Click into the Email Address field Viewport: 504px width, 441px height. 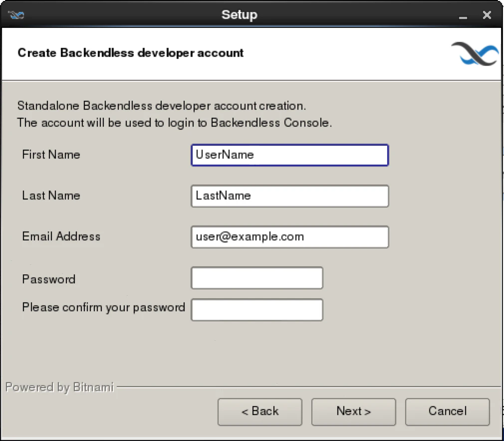289,237
